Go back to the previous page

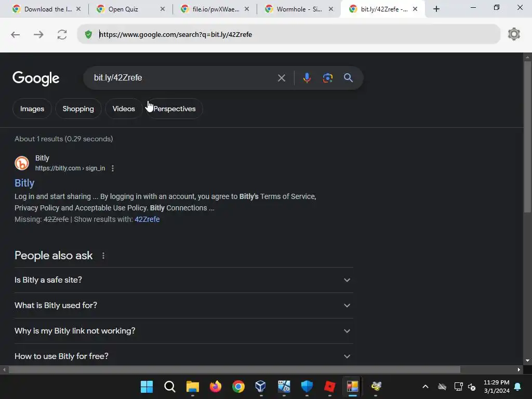15,35
